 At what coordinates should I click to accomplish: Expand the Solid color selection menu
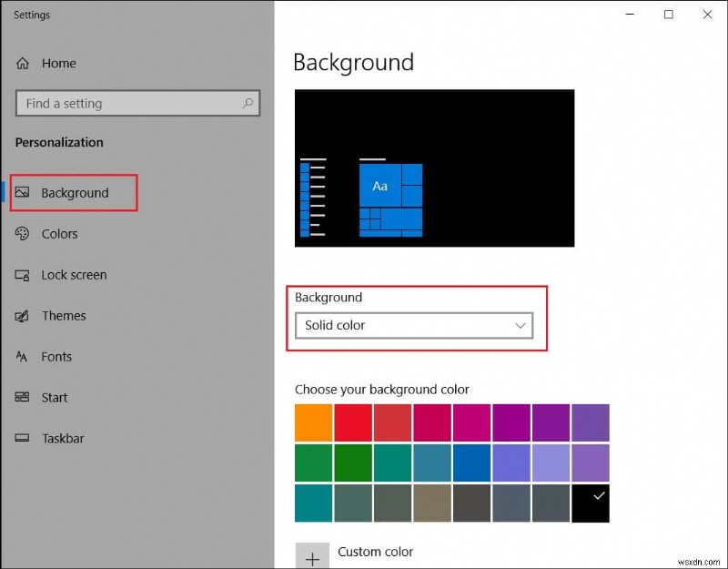coord(415,325)
